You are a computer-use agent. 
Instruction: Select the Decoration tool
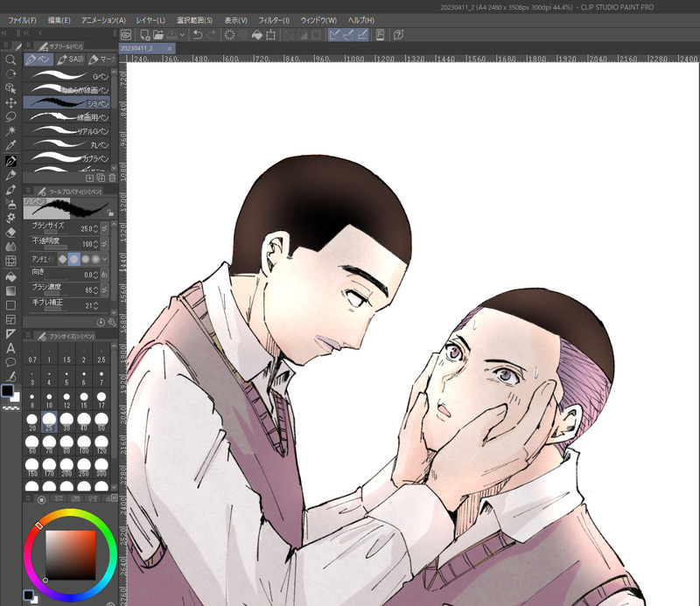pyautogui.click(x=10, y=218)
